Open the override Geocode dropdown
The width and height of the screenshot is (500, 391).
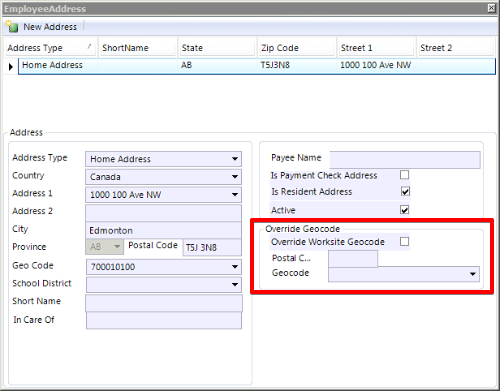472,274
